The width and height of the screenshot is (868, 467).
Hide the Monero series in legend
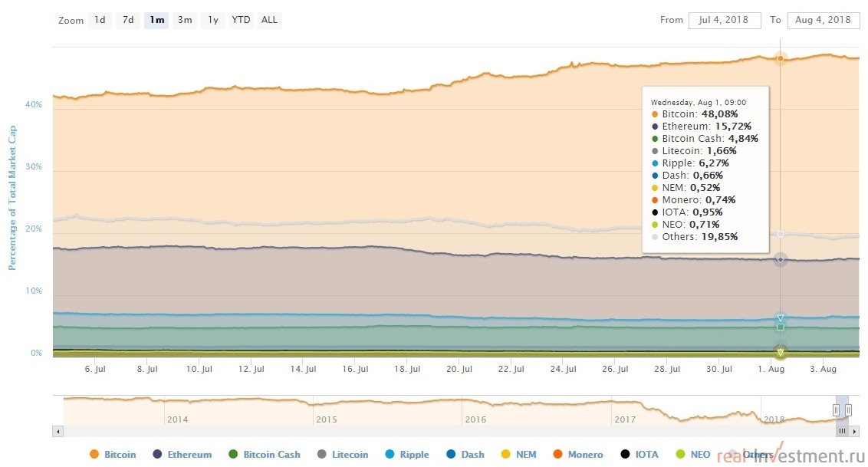click(x=578, y=454)
